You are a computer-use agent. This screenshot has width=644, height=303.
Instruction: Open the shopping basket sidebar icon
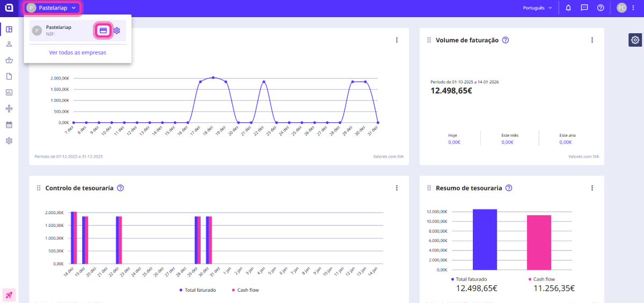click(9, 61)
